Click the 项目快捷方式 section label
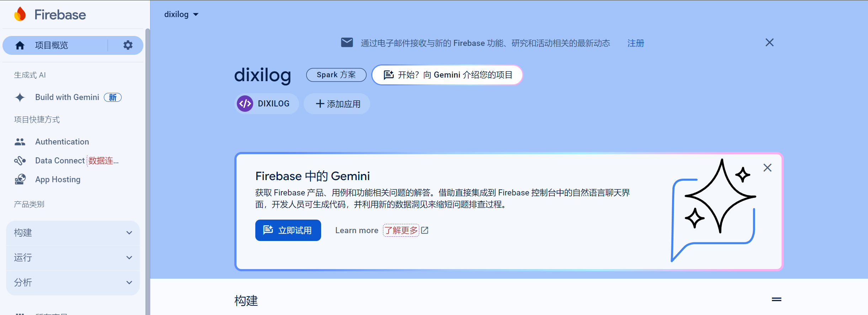 pos(37,120)
